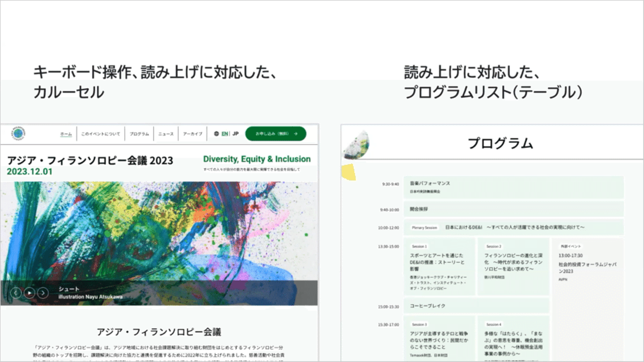Switch site language to EN
This screenshot has width=644, height=362.
225,134
